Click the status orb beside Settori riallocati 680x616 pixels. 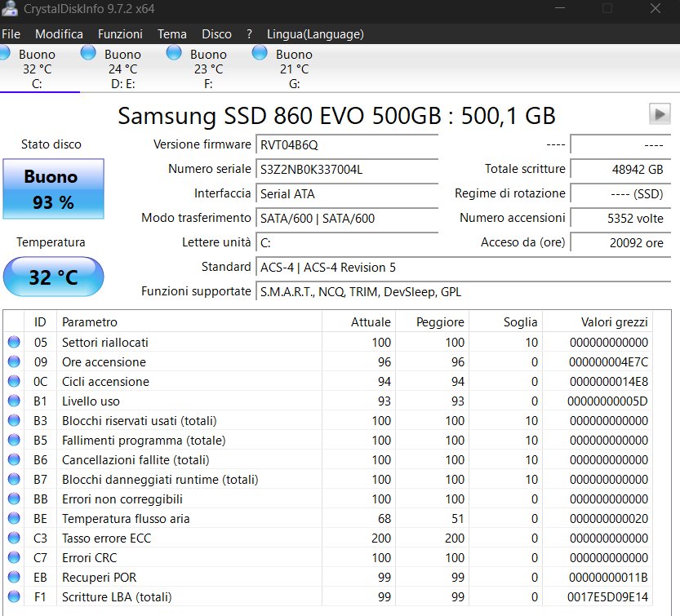(14, 343)
